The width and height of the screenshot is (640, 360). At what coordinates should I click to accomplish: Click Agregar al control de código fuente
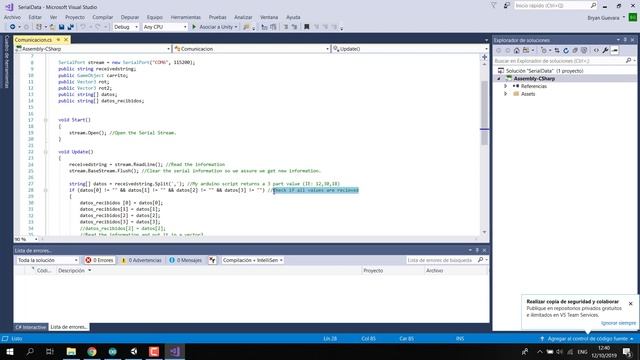point(587,339)
